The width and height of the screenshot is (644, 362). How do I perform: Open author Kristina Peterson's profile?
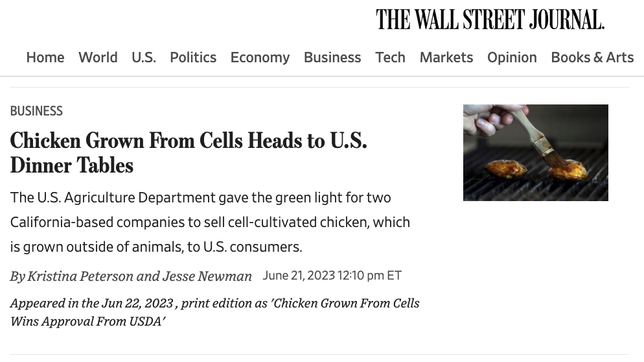coord(80,276)
